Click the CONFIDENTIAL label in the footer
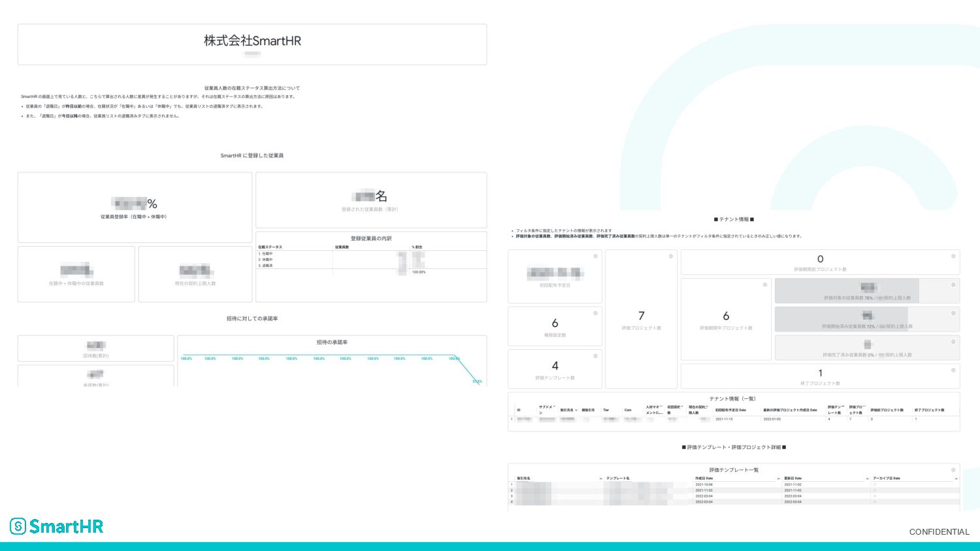Screen dimensions: 980x551 pos(939,532)
